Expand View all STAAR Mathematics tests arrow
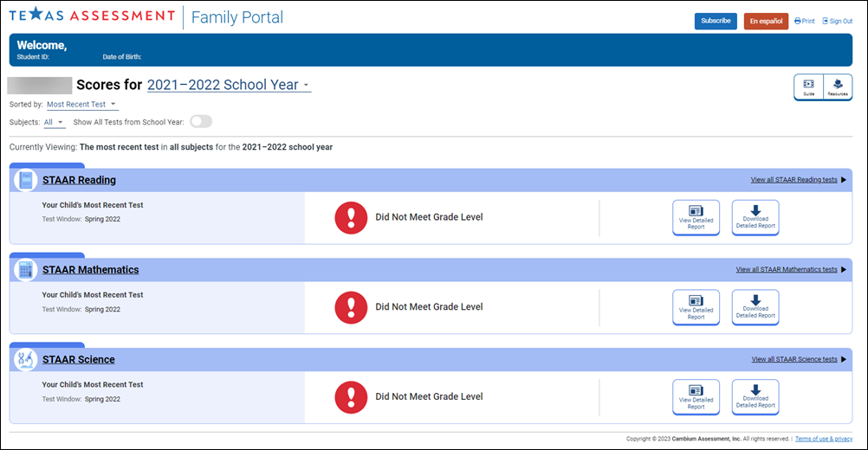Screen dimensions: 868x450 tap(844, 270)
